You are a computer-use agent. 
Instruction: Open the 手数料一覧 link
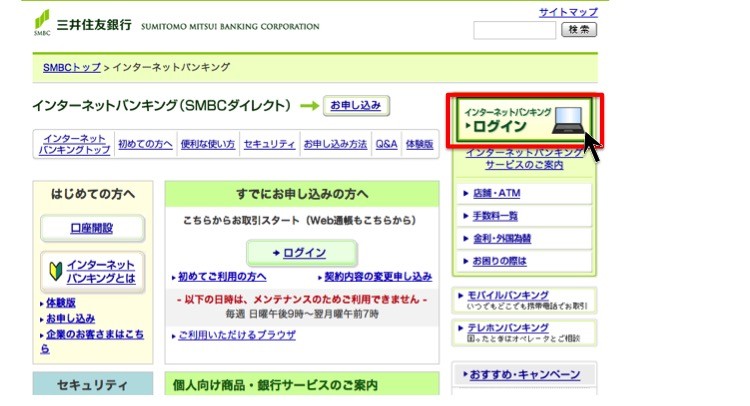[x=495, y=216]
